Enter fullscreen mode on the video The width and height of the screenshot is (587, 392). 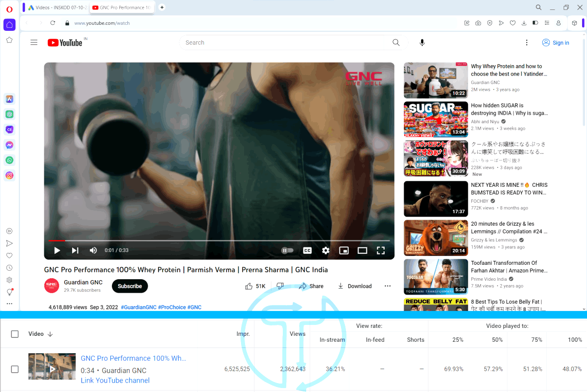tap(381, 250)
